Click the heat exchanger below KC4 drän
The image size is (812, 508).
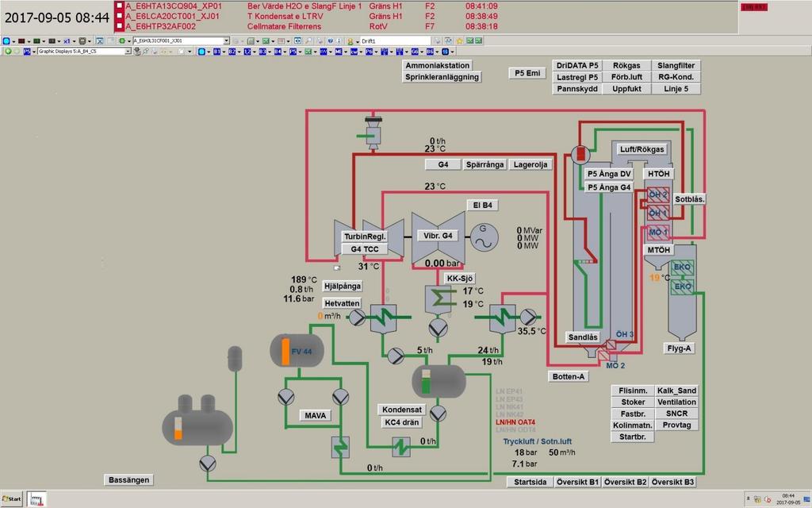tap(400, 447)
